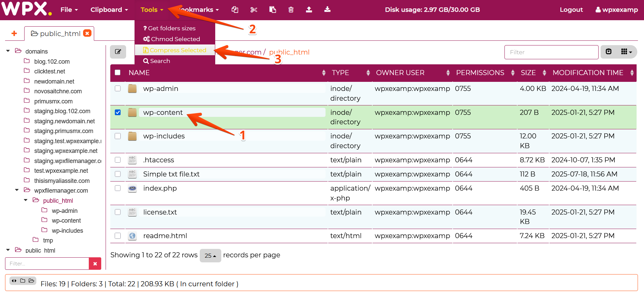Sort by PERMISSIONS column
This screenshot has height=292, width=644.
pos(485,73)
